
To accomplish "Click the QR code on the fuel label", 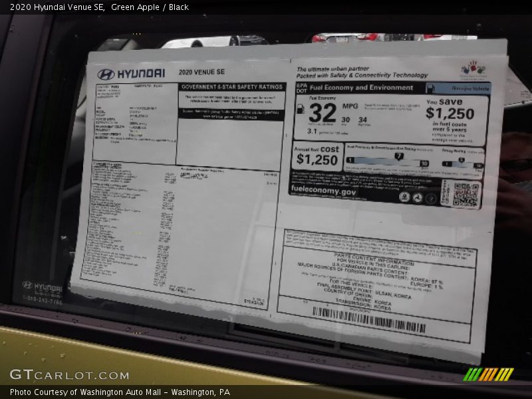I will point(467,194).
